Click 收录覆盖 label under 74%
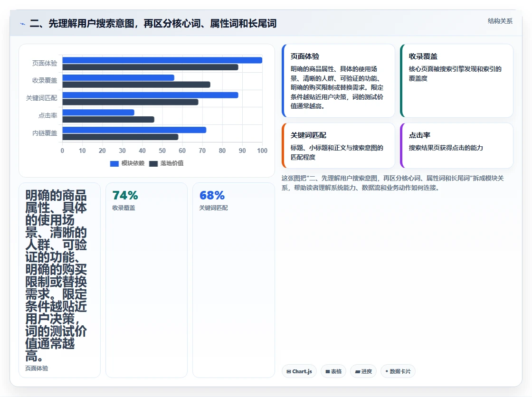532x397 pixels. click(123, 208)
